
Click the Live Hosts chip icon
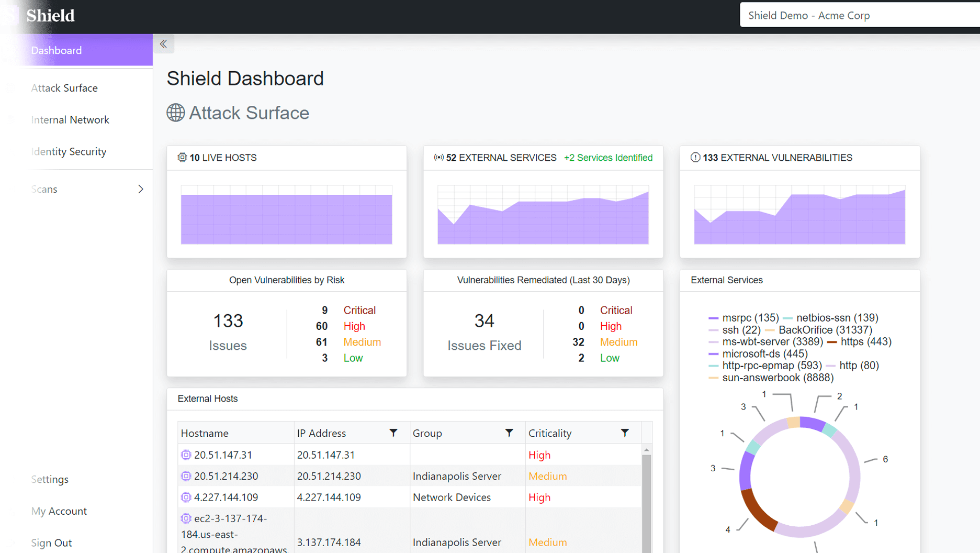[182, 158]
